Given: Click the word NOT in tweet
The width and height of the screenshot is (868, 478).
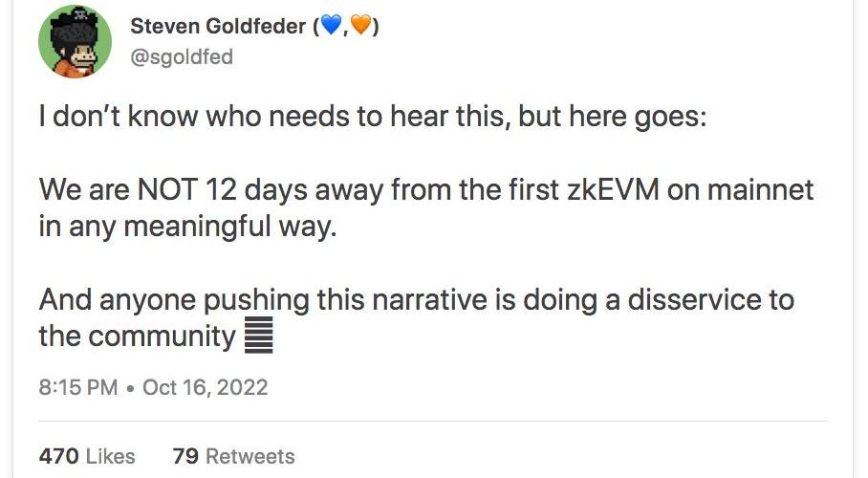Looking at the screenshot, I should pyautogui.click(x=167, y=190).
